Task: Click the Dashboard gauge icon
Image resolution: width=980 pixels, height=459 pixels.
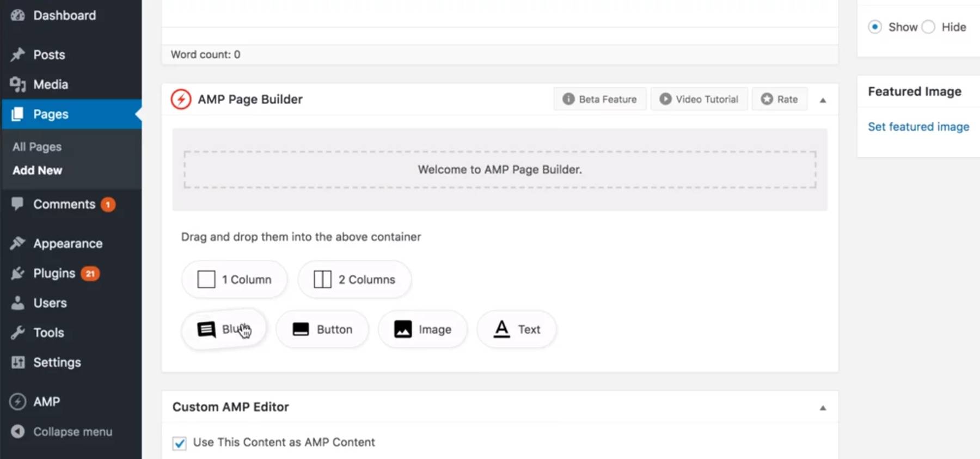Action: pyautogui.click(x=17, y=15)
